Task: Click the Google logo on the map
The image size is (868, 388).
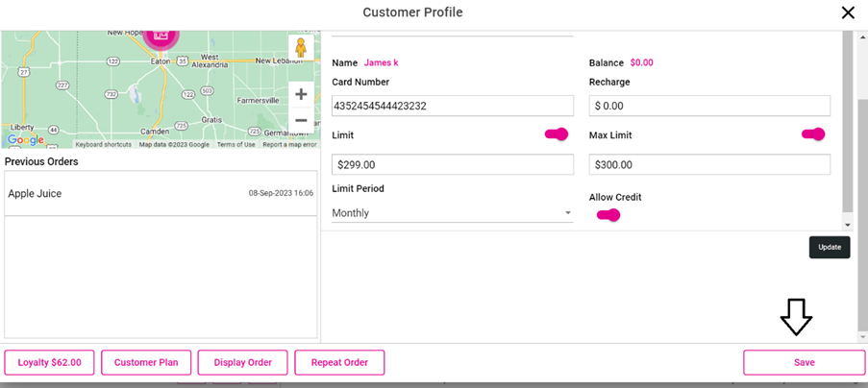Action: point(25,140)
